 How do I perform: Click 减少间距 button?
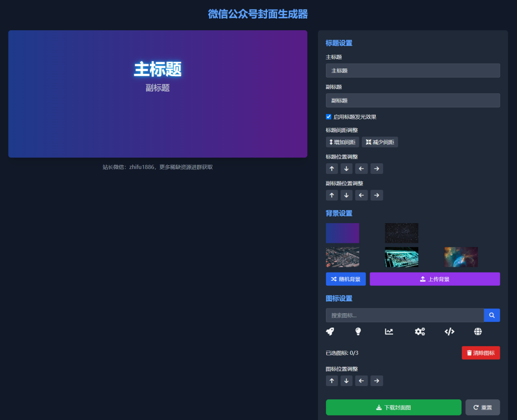click(x=380, y=142)
